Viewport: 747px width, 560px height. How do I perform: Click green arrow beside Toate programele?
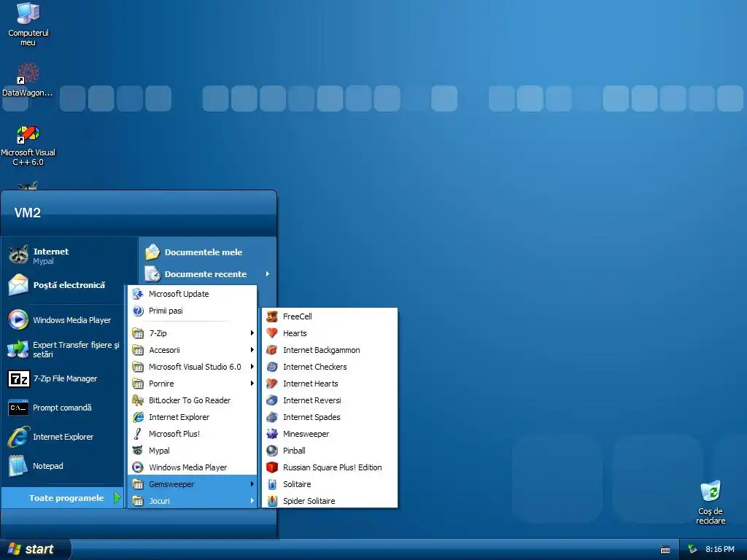point(117,498)
